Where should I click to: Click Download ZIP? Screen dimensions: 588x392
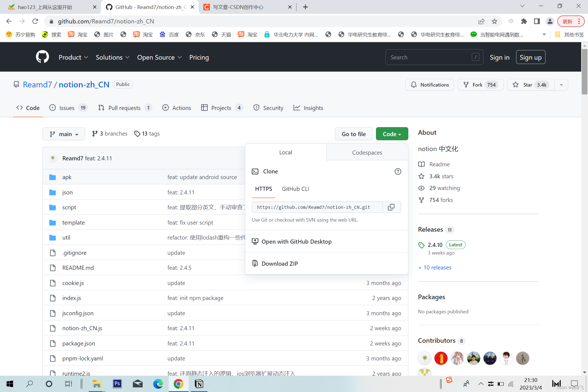click(280, 264)
